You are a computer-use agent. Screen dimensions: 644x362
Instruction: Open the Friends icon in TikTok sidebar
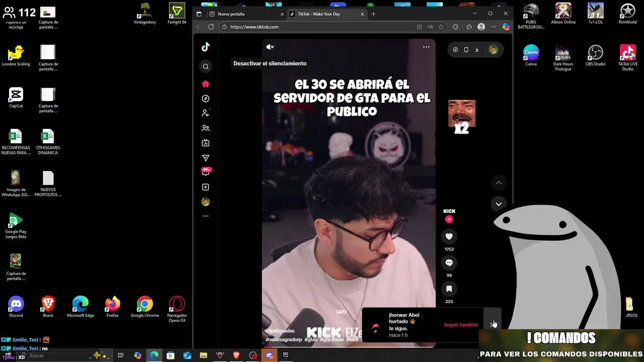click(206, 128)
